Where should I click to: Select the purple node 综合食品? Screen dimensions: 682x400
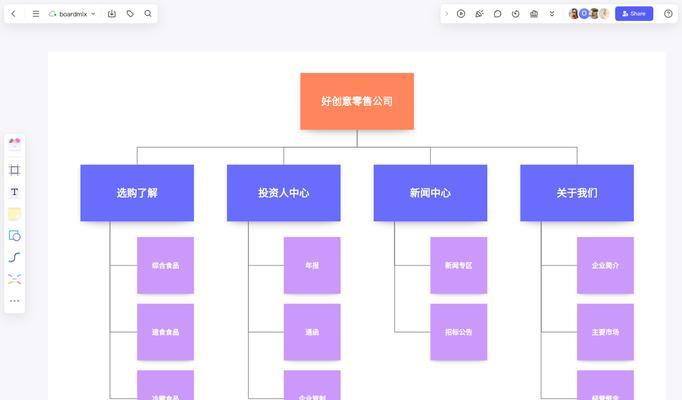165,266
